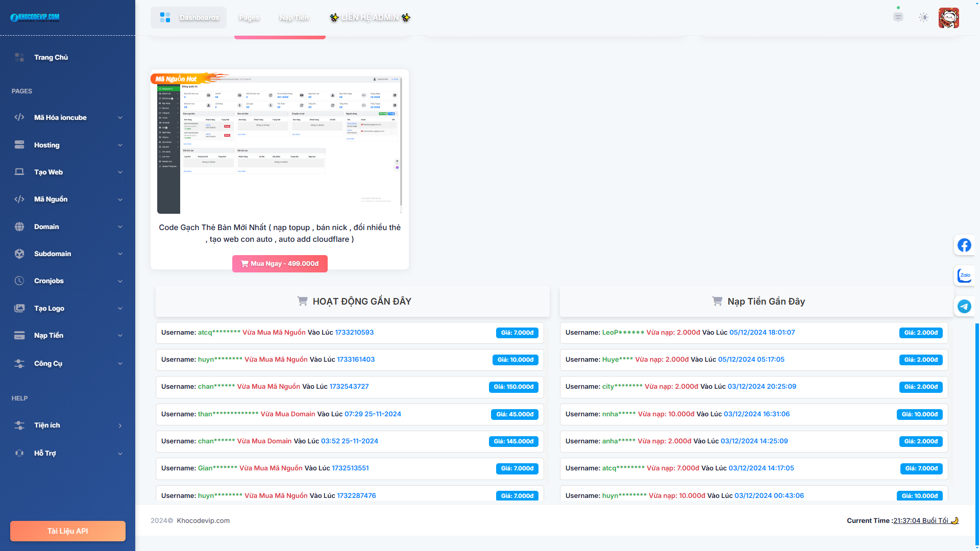Expand the Tiện ích chevron
The image size is (980, 551).
click(x=120, y=425)
